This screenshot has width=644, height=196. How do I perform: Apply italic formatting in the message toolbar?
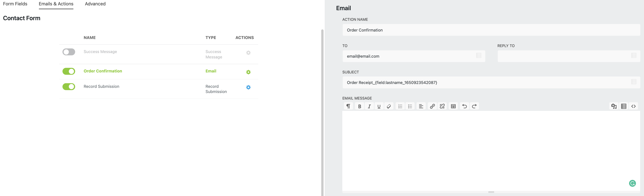coord(369,106)
